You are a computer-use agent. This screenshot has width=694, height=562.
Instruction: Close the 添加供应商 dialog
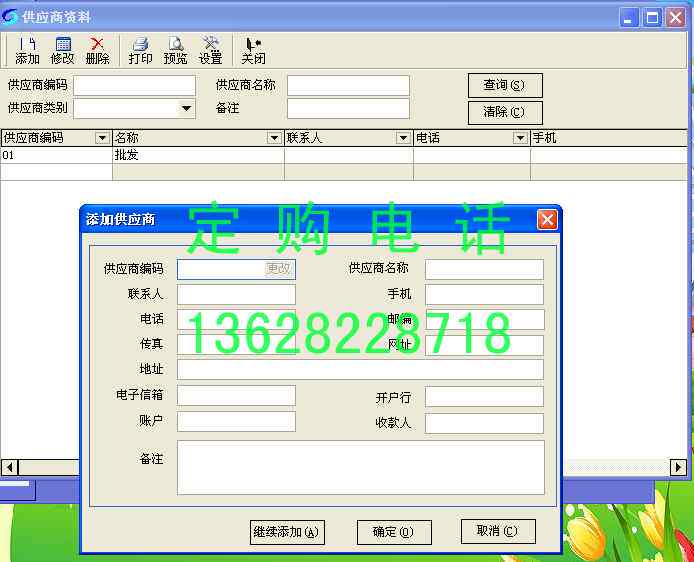tap(547, 219)
